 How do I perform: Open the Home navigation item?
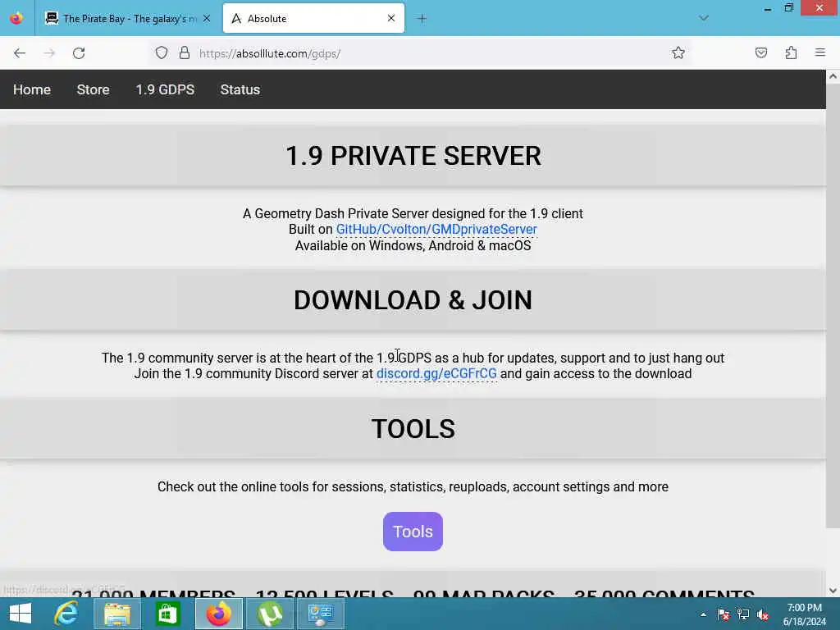point(32,89)
